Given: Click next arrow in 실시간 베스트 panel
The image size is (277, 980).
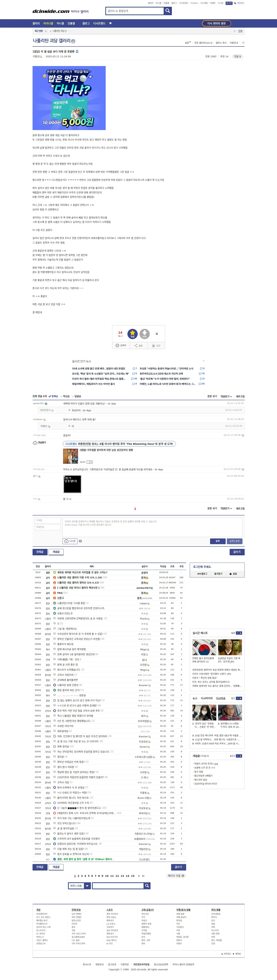Looking at the screenshot, I should tap(240, 633).
